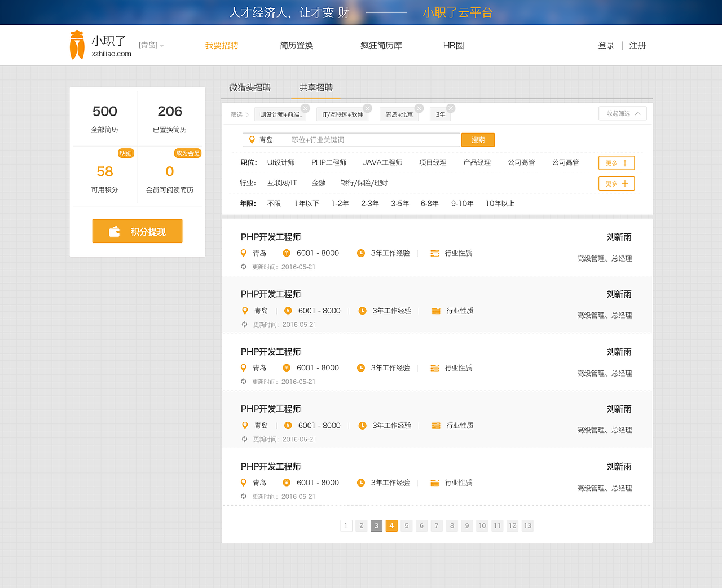Remove the UI设计师+前端 filter tag
The height and width of the screenshot is (588, 722).
coord(305,108)
